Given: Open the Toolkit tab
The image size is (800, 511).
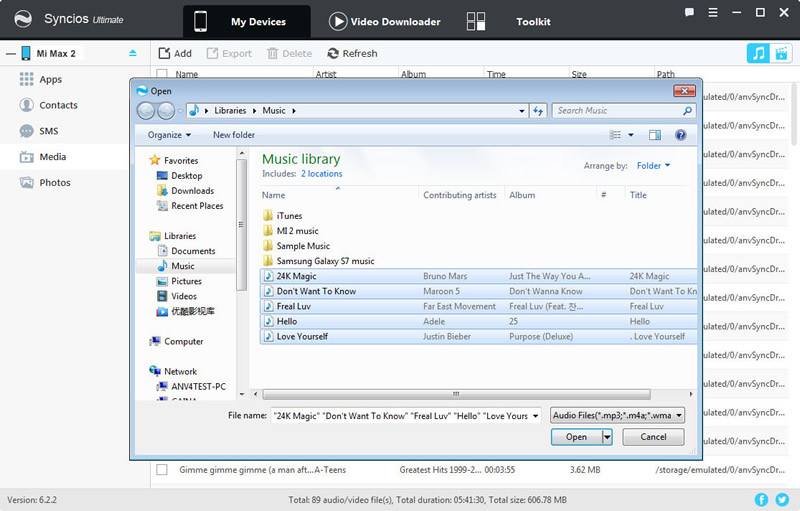Looking at the screenshot, I should coord(533,21).
